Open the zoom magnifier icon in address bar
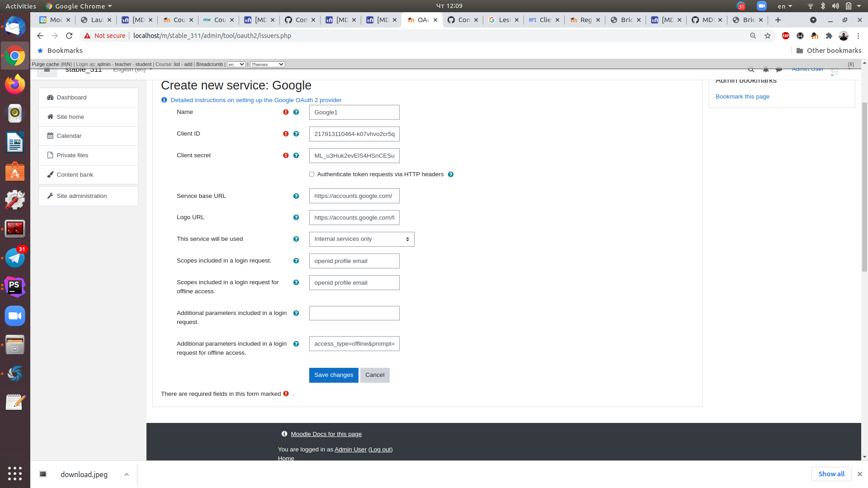This screenshot has height=488, width=868. [x=753, y=36]
